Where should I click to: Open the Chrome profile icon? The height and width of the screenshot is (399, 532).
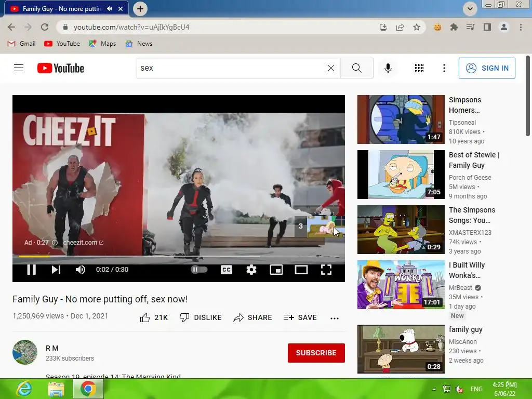pyautogui.click(x=504, y=27)
